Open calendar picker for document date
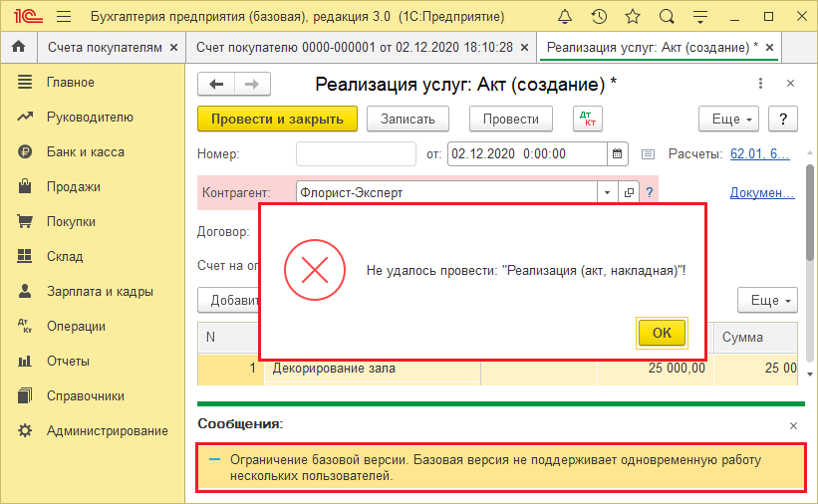This screenshot has height=504, width=818. [x=617, y=154]
